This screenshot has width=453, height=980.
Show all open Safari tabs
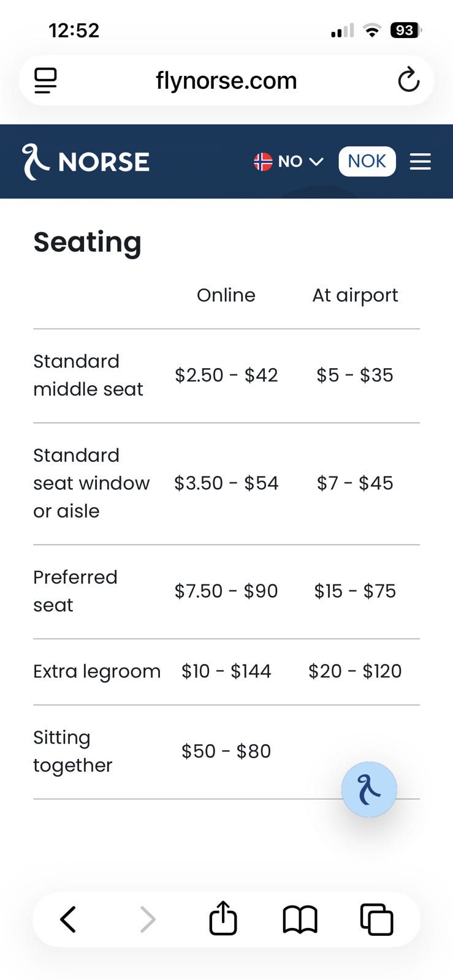(376, 919)
